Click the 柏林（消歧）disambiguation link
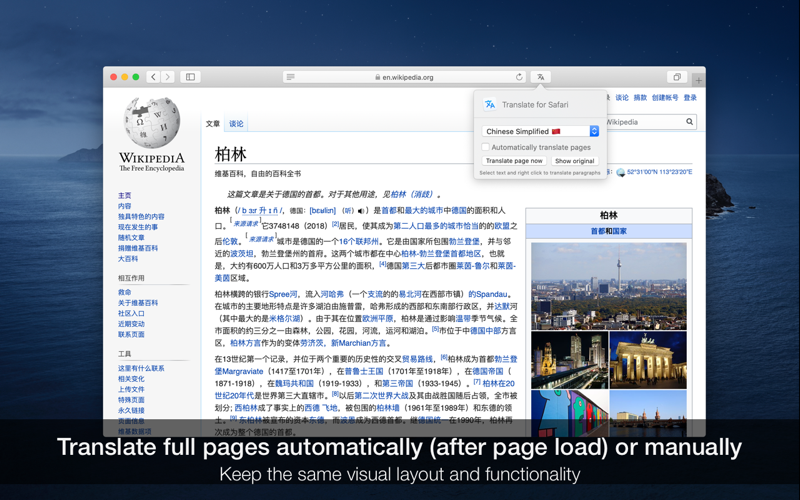The image size is (800, 500). [412, 194]
